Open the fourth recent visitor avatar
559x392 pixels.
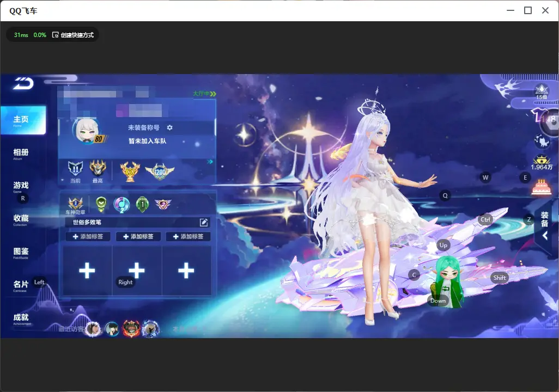click(150, 328)
